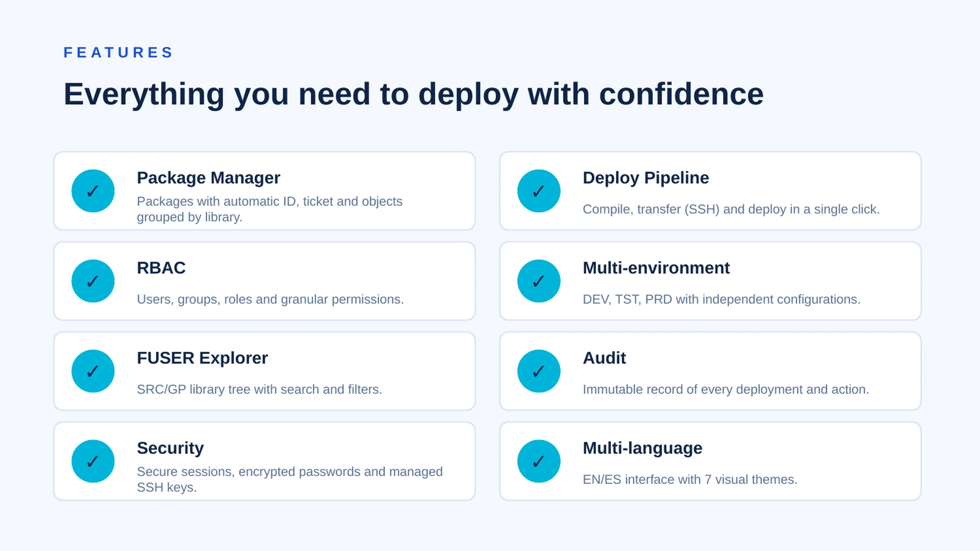The image size is (980, 551).
Task: Click the checkmark icon beside Multi-language
Action: point(539,461)
